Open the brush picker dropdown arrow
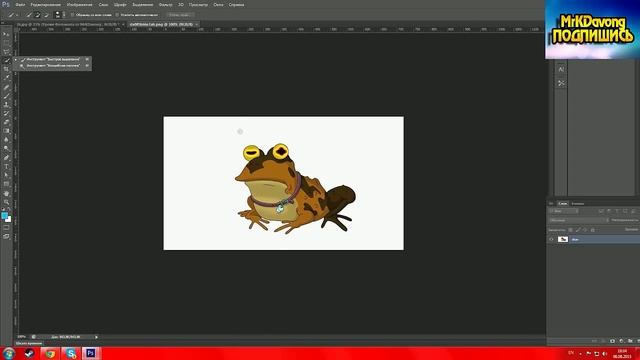This screenshot has width=640, height=360. [x=64, y=15]
